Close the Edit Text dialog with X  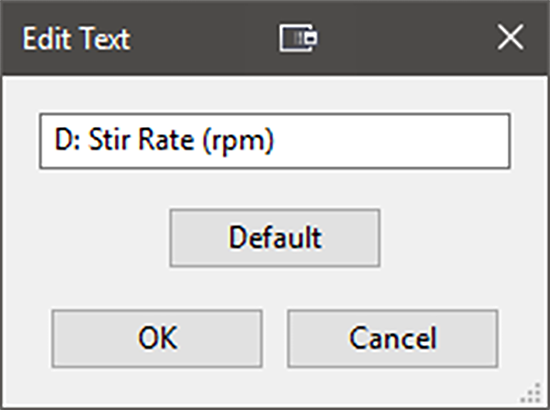click(510, 37)
